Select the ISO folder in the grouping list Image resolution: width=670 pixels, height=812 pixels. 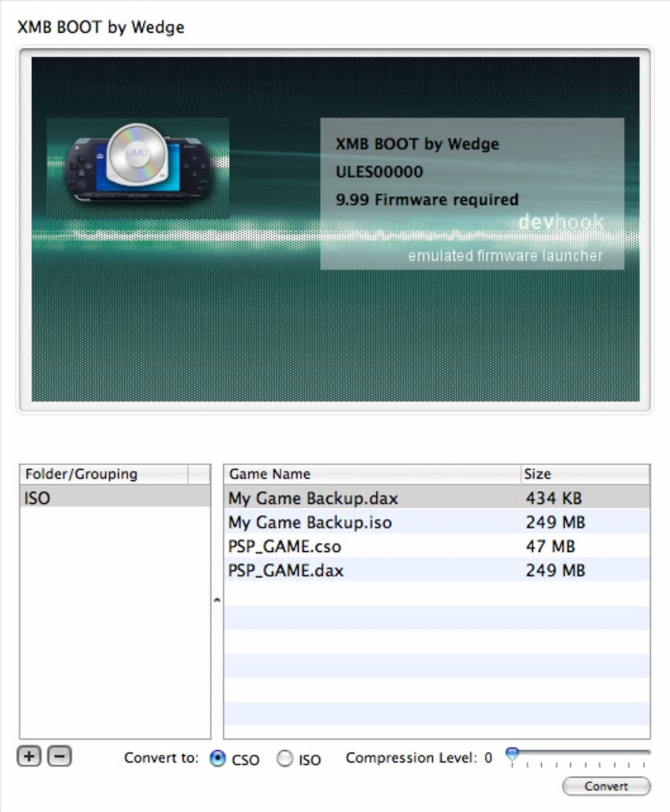pos(115,497)
